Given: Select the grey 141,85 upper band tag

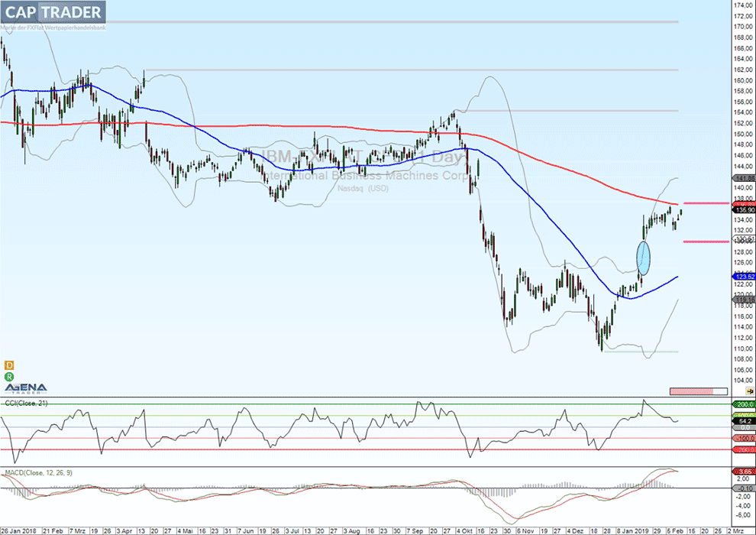Looking at the screenshot, I should click(x=744, y=178).
